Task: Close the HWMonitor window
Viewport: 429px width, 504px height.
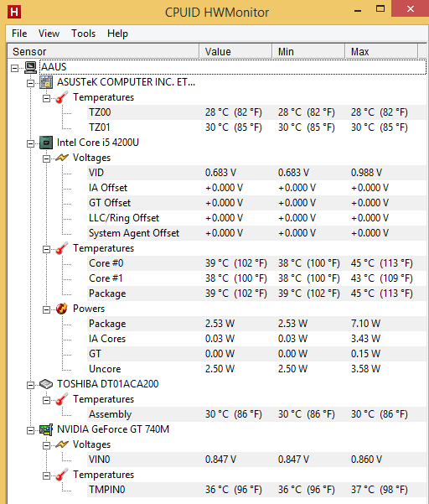Action: coord(410,8)
